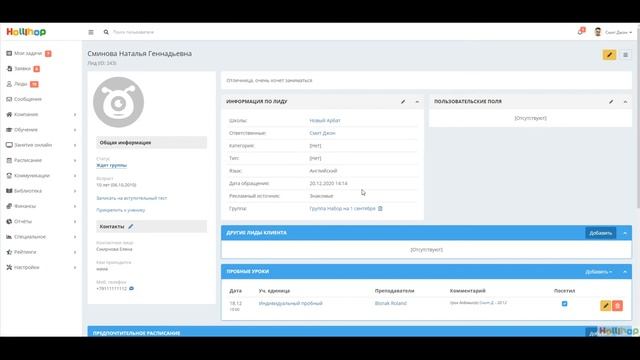Click the Английский language value
This screenshot has width=640, height=360.
click(323, 171)
